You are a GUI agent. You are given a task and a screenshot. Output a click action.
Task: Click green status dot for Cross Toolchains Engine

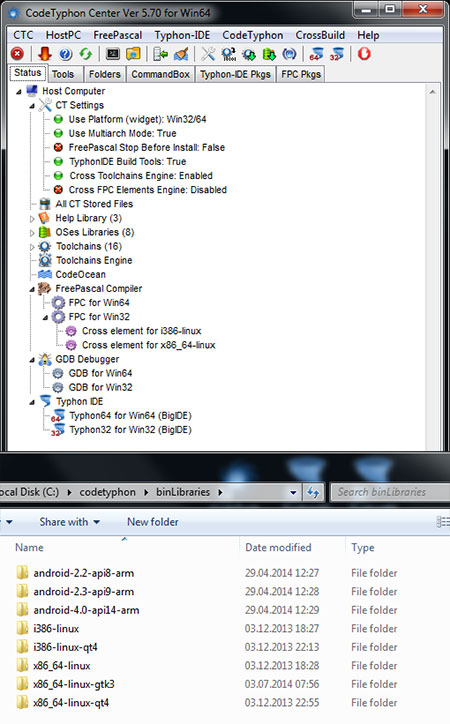point(58,175)
